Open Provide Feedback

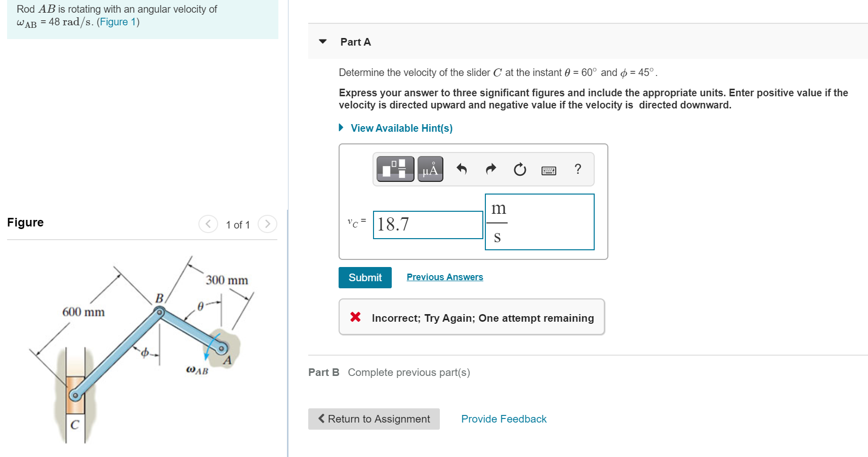(503, 418)
